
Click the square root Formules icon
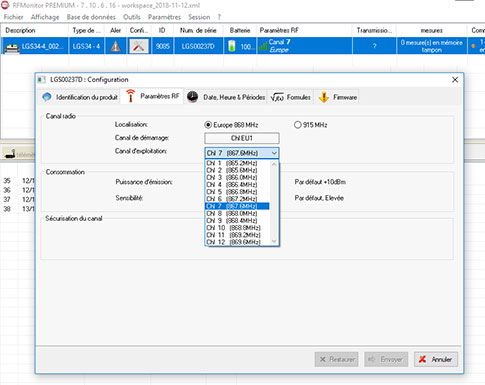pos(277,97)
